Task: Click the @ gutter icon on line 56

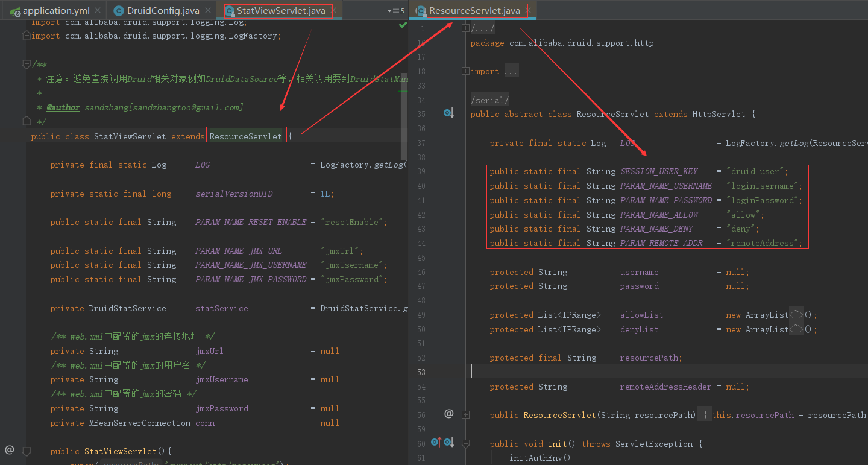Action: pos(448,414)
